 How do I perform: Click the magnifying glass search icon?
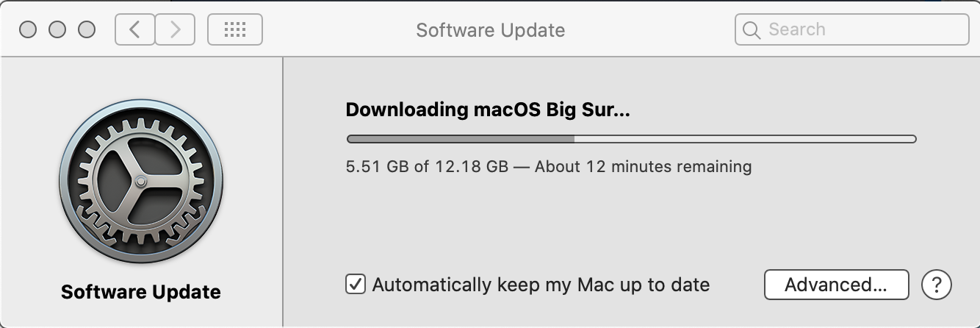pos(752,30)
